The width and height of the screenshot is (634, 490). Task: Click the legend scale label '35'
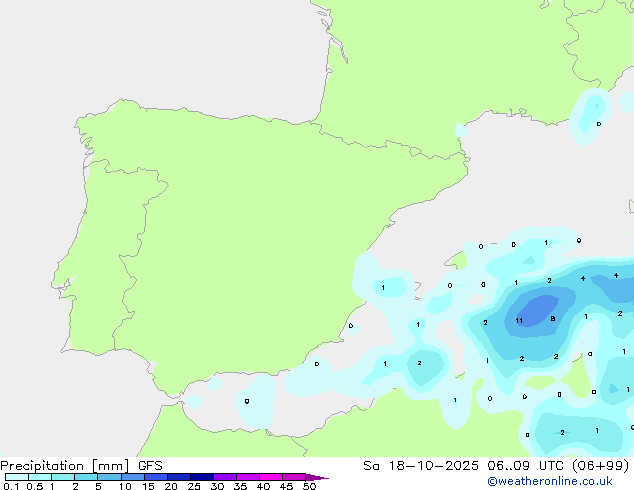click(240, 486)
